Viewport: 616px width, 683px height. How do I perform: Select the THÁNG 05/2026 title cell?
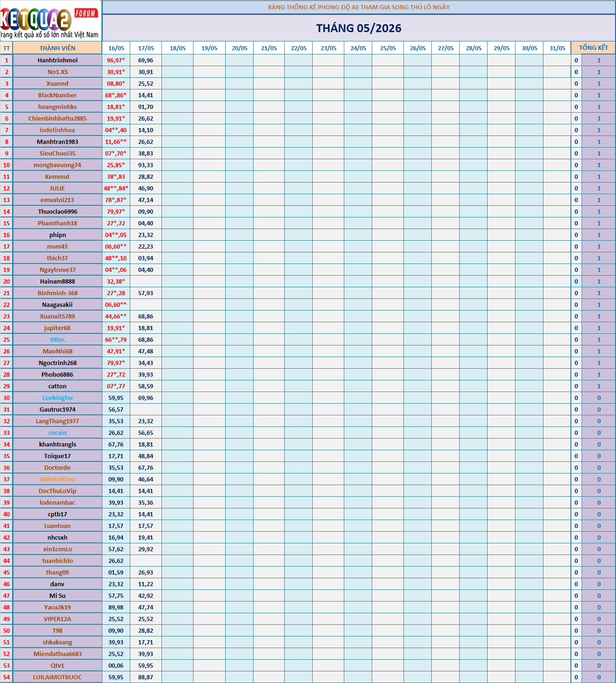(x=359, y=28)
